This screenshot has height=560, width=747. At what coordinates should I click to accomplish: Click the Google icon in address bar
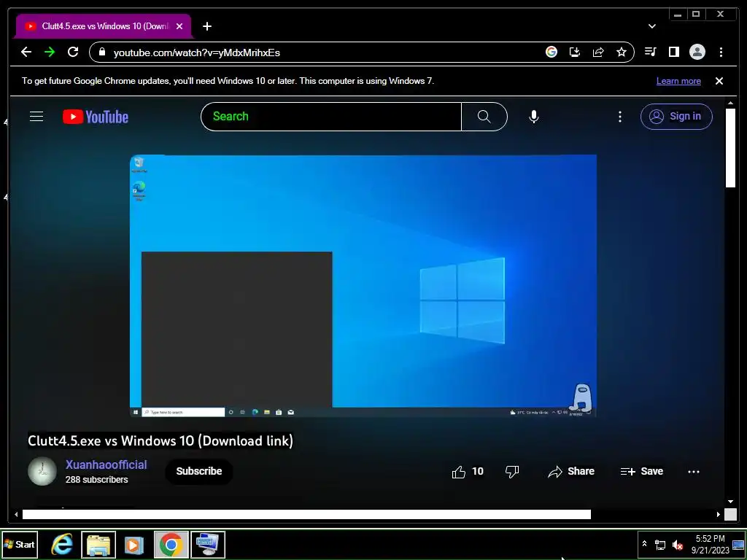tap(551, 52)
